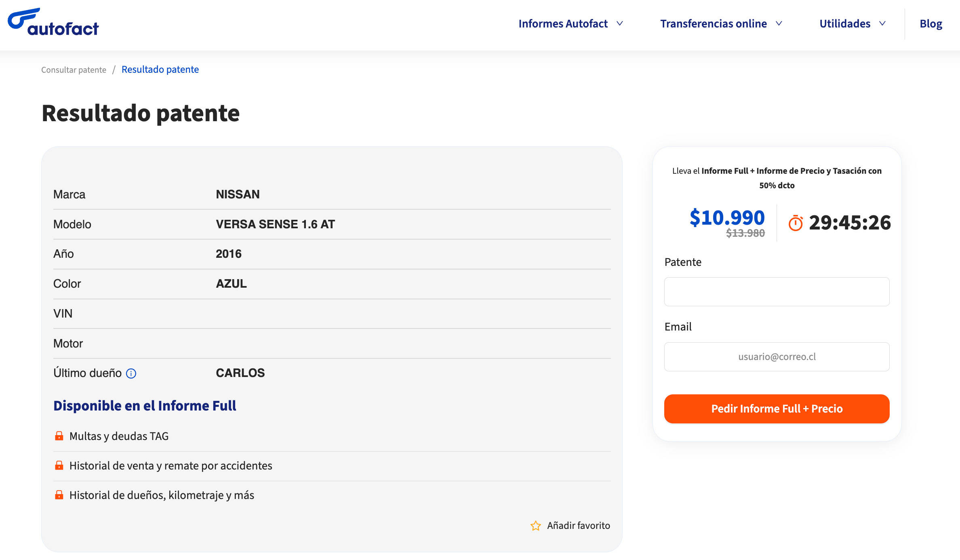Viewport: 960px width, 560px height.
Task: Click the orange stopwatch timer icon
Action: click(795, 223)
